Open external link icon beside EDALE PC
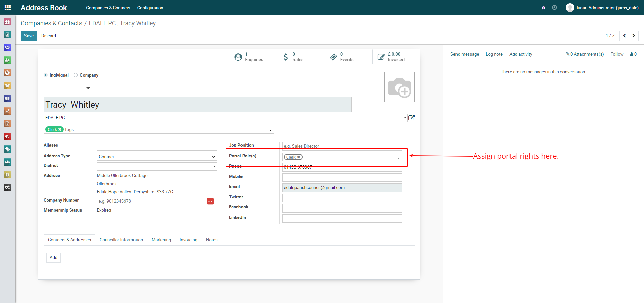Viewport: 644px width, 303px height. [412, 118]
